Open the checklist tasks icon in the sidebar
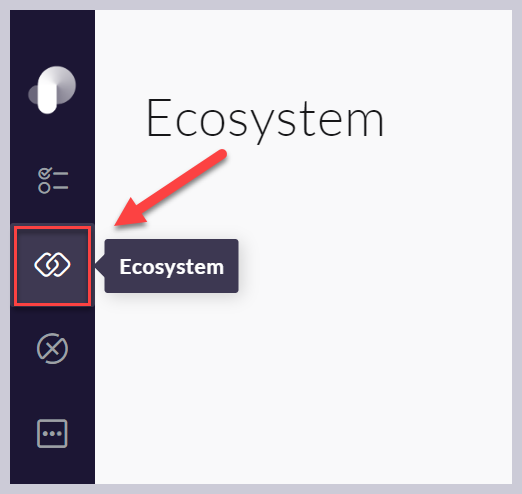522x494 pixels. (x=53, y=181)
